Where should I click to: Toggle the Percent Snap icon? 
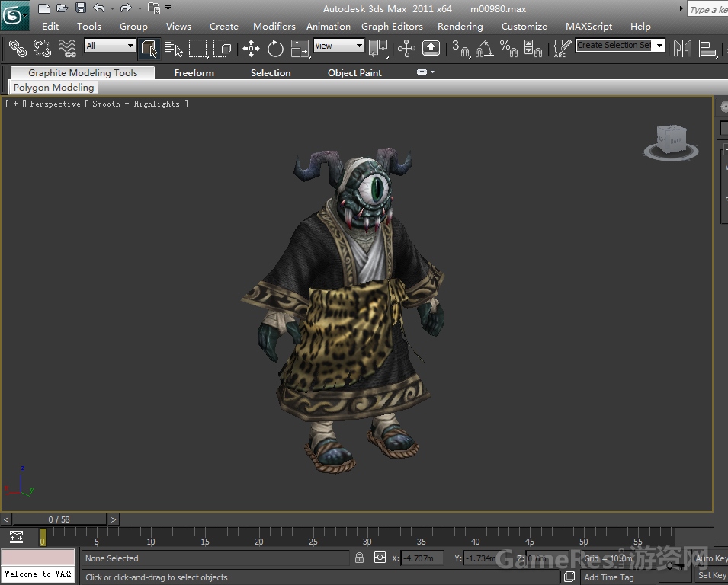pos(509,48)
